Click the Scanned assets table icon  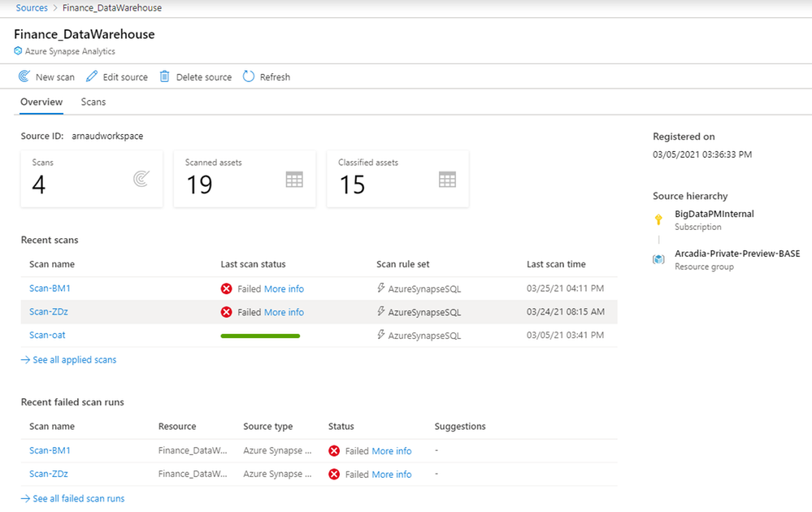(294, 180)
